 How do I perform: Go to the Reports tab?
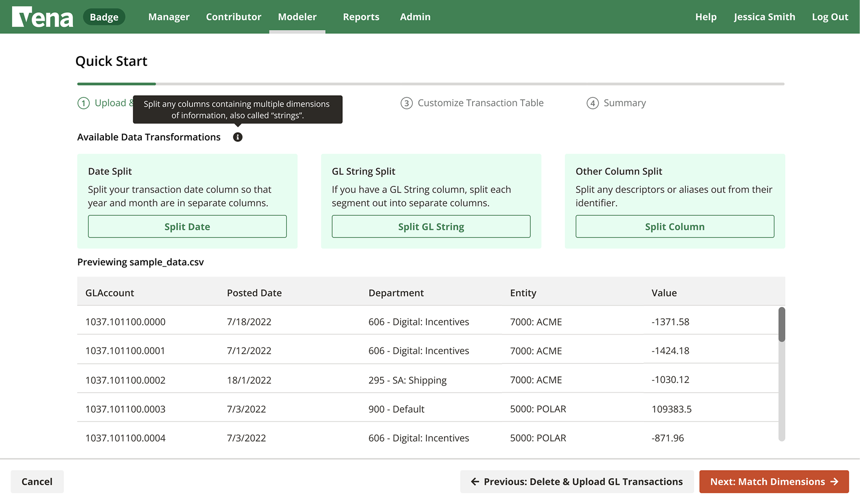[x=361, y=17]
